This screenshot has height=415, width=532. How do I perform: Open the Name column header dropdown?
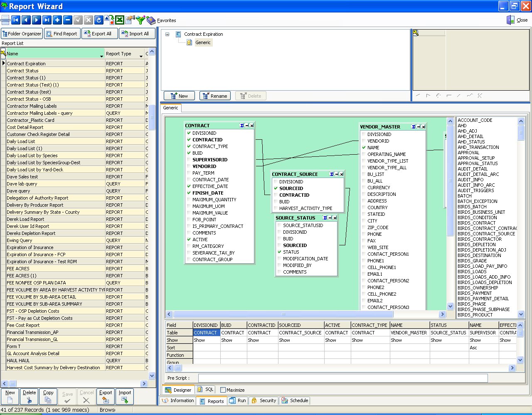tap(101, 56)
